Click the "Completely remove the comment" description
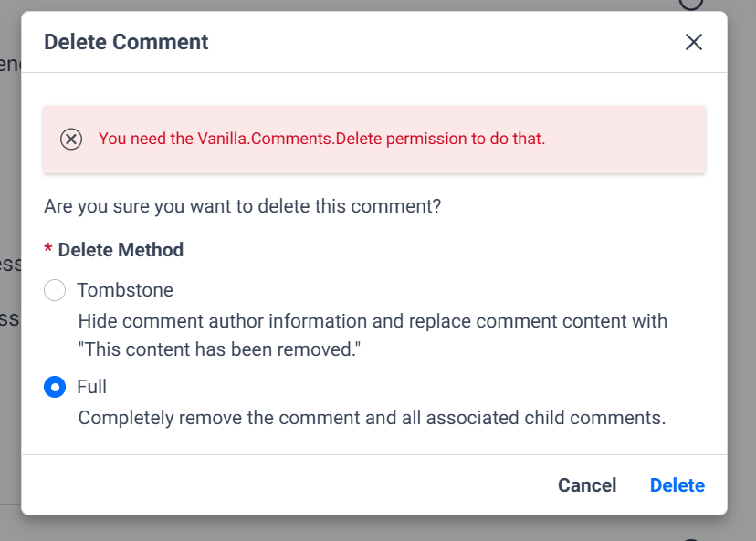Screen dimensions: 756x541 tap(372, 419)
